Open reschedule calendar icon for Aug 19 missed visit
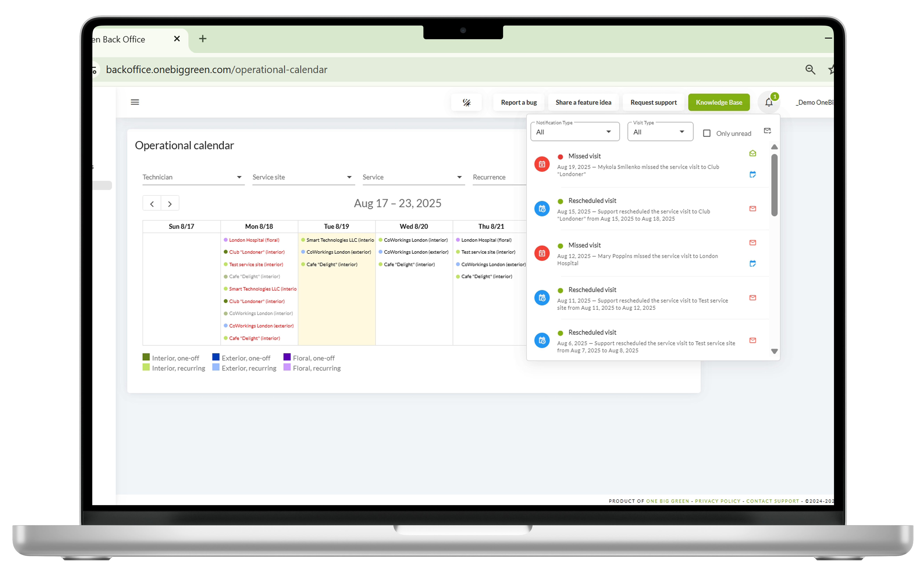Screen dimensions: 924x565 coord(752,174)
